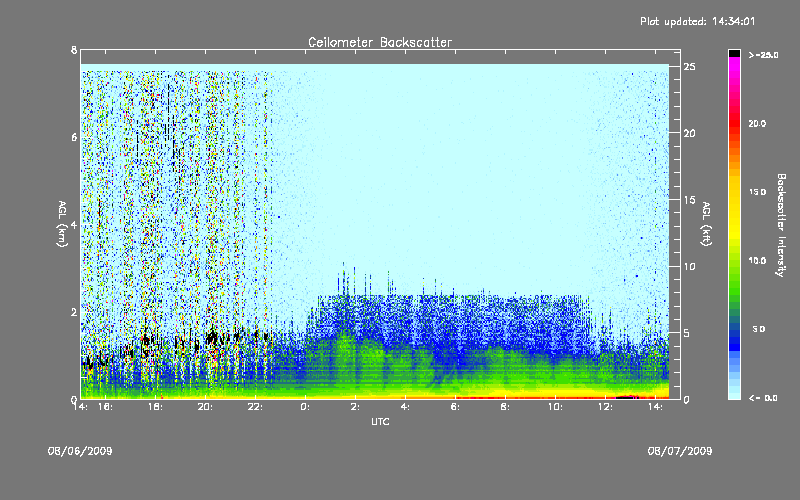Image resolution: width=800 pixels, height=500 pixels.
Task: Click the 10 kft tick on right axis
Action: pyautogui.click(x=689, y=266)
